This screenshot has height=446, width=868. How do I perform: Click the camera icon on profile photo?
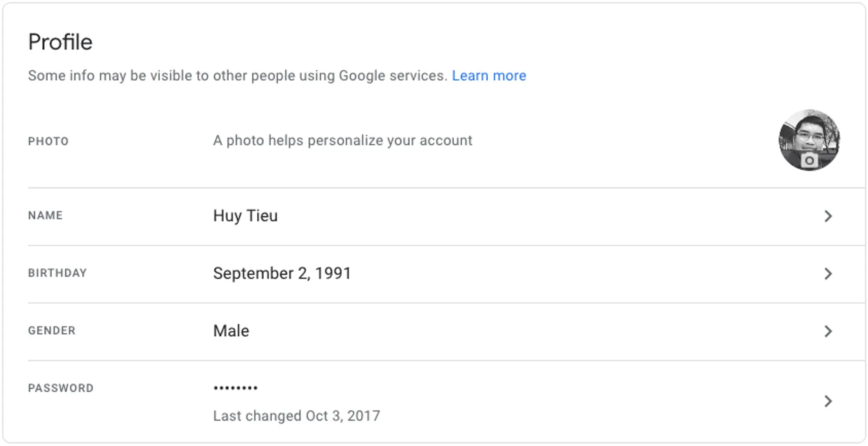(x=809, y=161)
